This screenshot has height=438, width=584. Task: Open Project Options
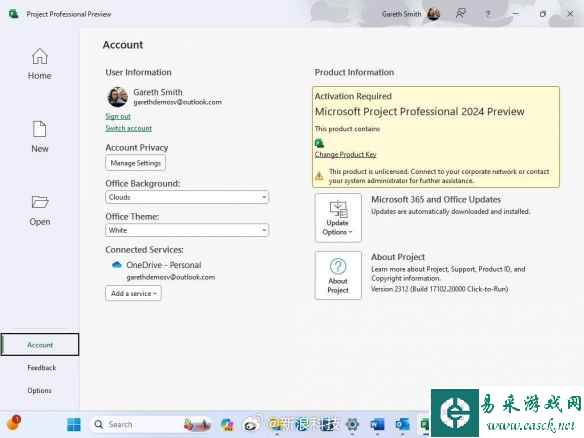pyautogui.click(x=39, y=390)
